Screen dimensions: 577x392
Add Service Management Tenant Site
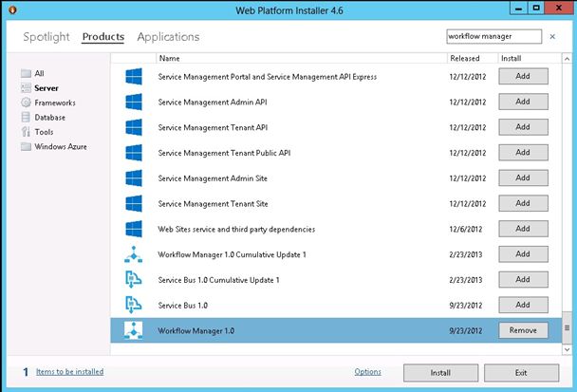(523, 203)
